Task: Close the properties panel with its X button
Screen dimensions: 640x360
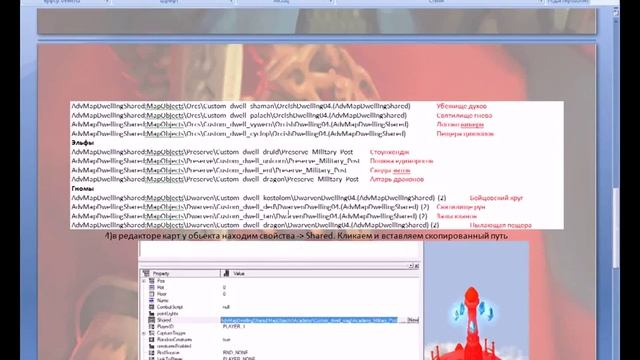Action: tap(417, 266)
